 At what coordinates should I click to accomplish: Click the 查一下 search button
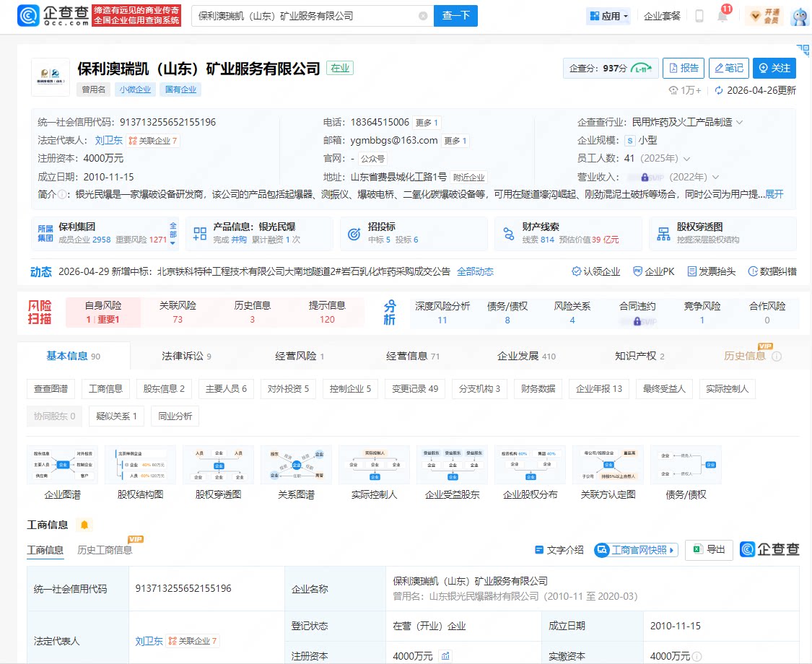pos(455,16)
